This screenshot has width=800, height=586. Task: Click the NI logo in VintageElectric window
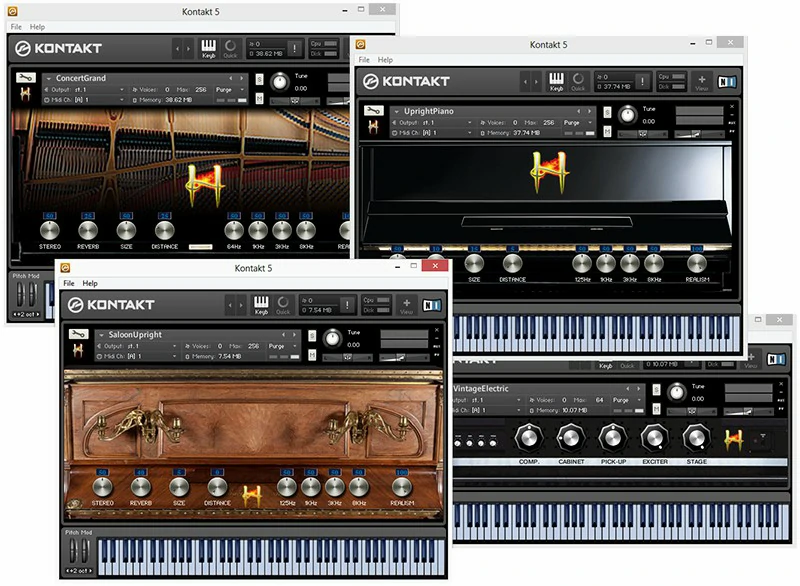pyautogui.click(x=776, y=359)
